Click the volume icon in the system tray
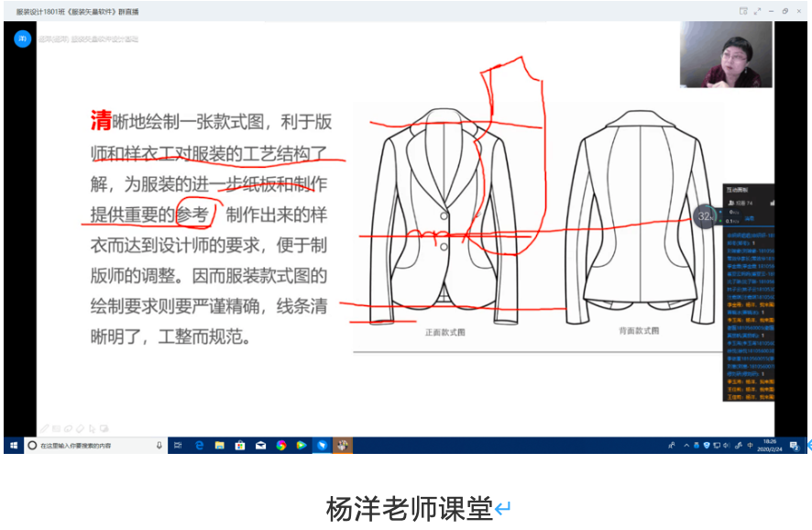The width and height of the screenshot is (812, 530). (728, 446)
